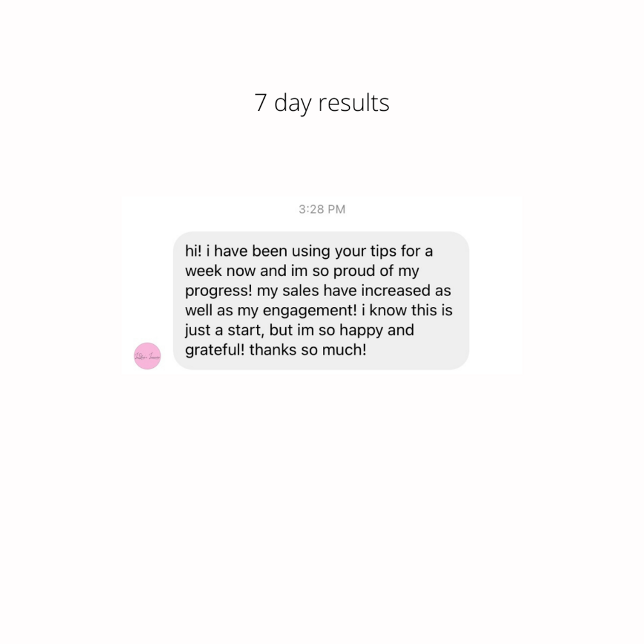Select the gray message bubble
Screen dimensions: 644x644
pos(321,301)
